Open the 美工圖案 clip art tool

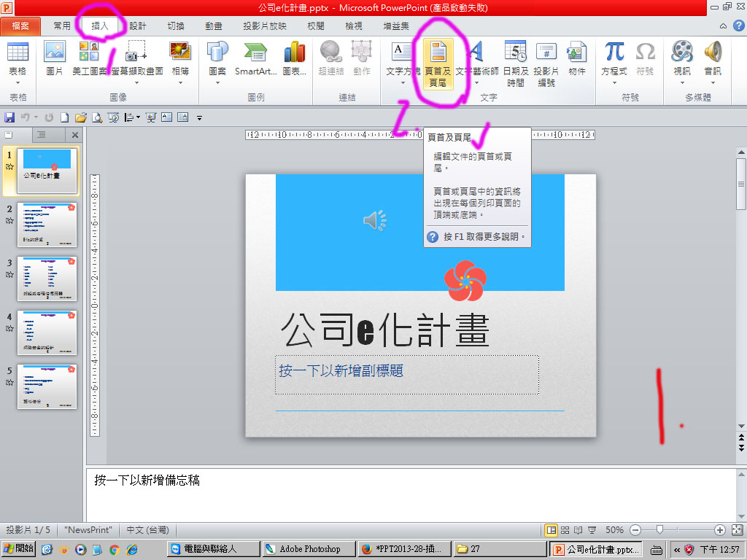[89, 52]
